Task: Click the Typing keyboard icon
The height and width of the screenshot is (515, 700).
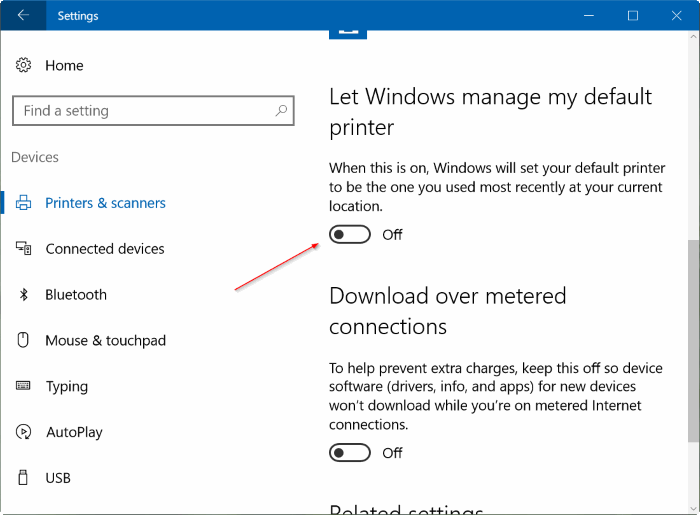Action: 23,386
